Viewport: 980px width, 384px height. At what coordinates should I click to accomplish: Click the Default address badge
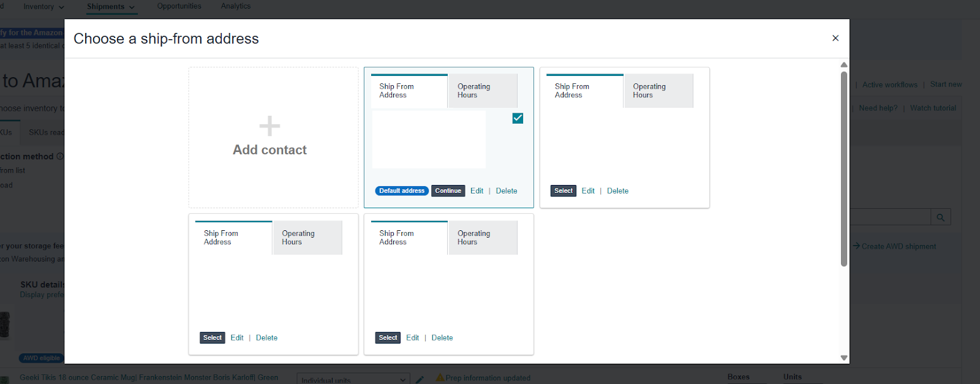click(x=402, y=191)
